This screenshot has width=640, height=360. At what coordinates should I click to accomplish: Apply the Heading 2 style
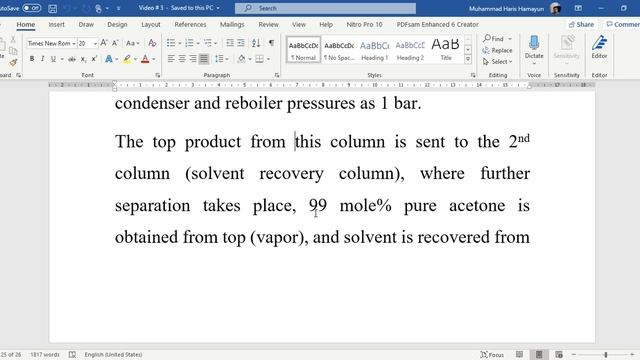(410, 49)
